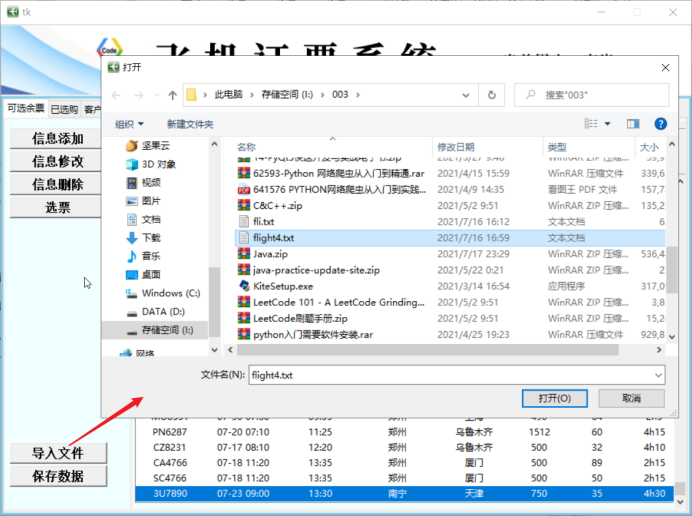
Task: Open 视频 folder in sidebar
Action: (144, 182)
